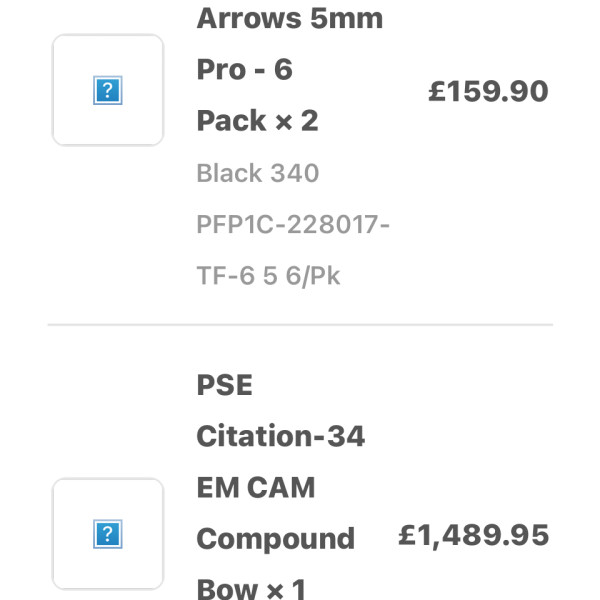Click the missing-image icon for the PSE bow
Viewport: 600px width, 600px height.
pyautogui.click(x=108, y=534)
